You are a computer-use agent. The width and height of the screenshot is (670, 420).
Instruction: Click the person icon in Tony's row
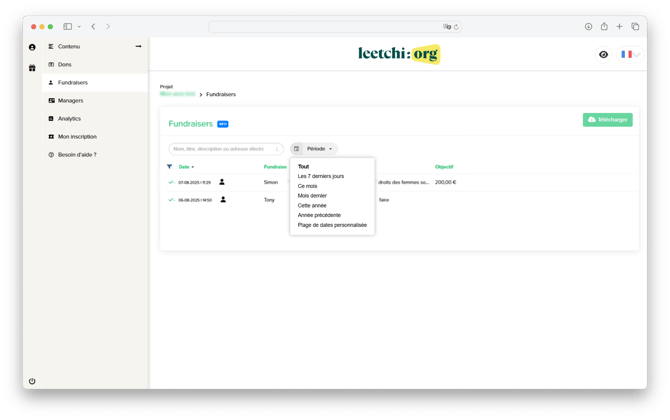[223, 200]
